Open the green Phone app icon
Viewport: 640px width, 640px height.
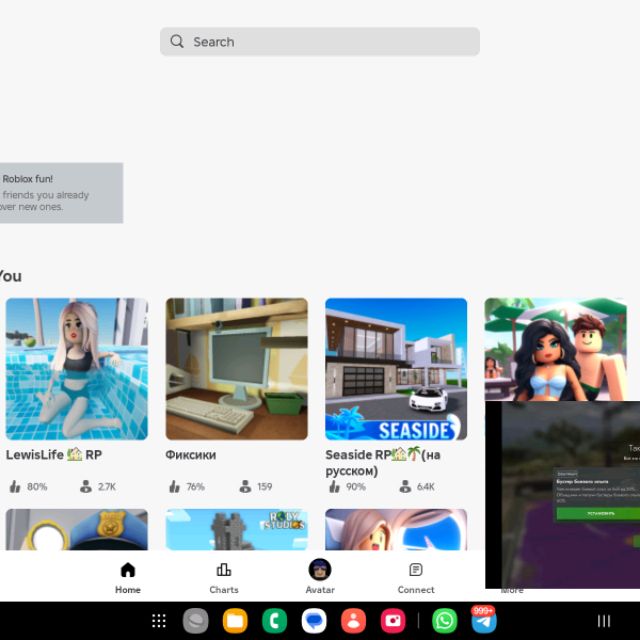(274, 621)
